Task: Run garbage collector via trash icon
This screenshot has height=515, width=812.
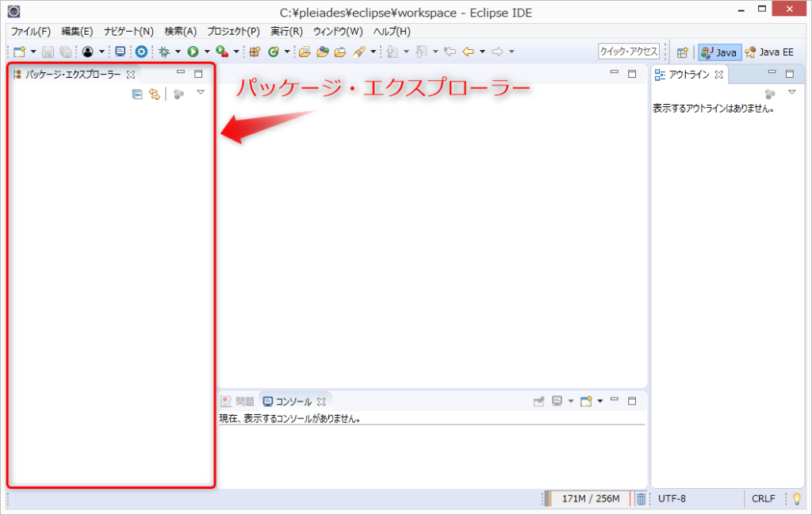Action: point(641,498)
